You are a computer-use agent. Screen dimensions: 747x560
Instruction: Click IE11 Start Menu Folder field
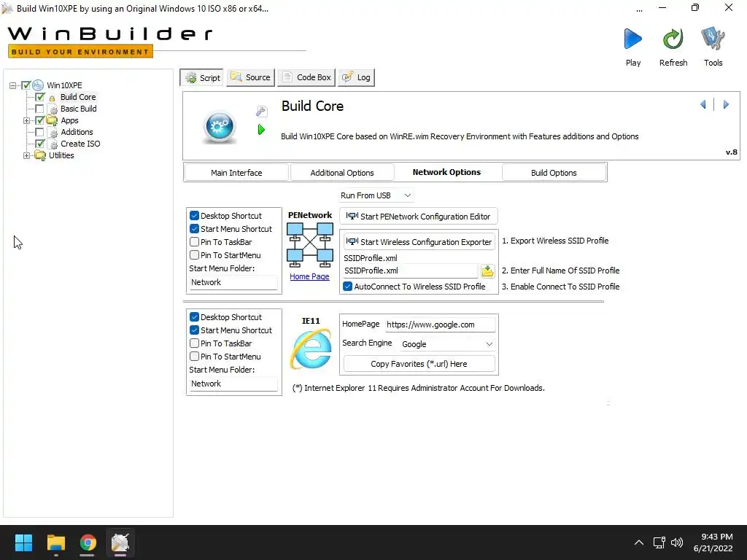click(233, 384)
